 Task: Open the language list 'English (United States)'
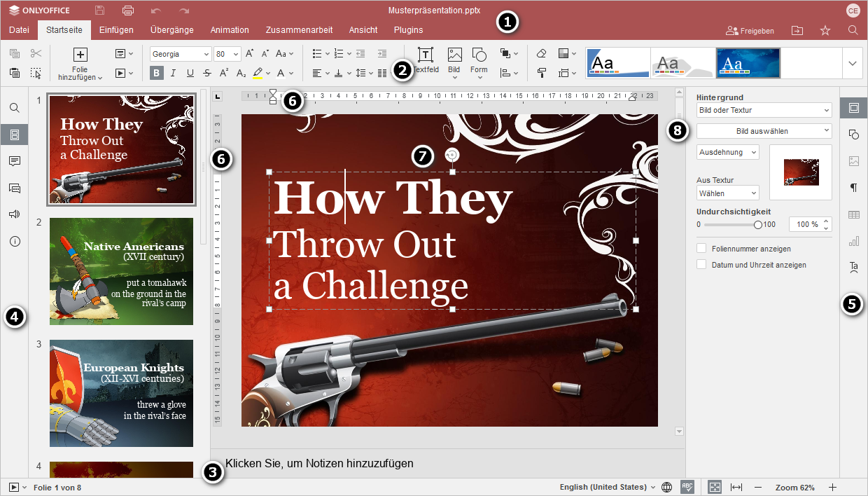pos(608,487)
